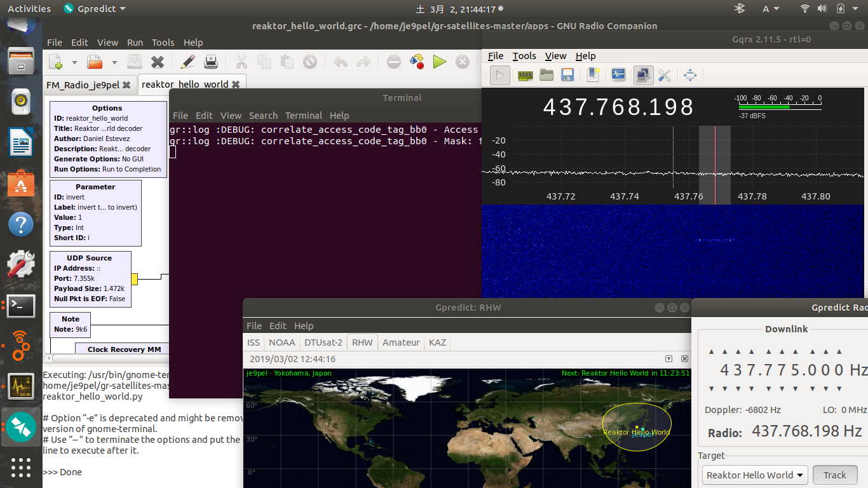Open Edit menu in Gpredict RHW window
Viewport: 868px width, 488px height.
(x=278, y=325)
